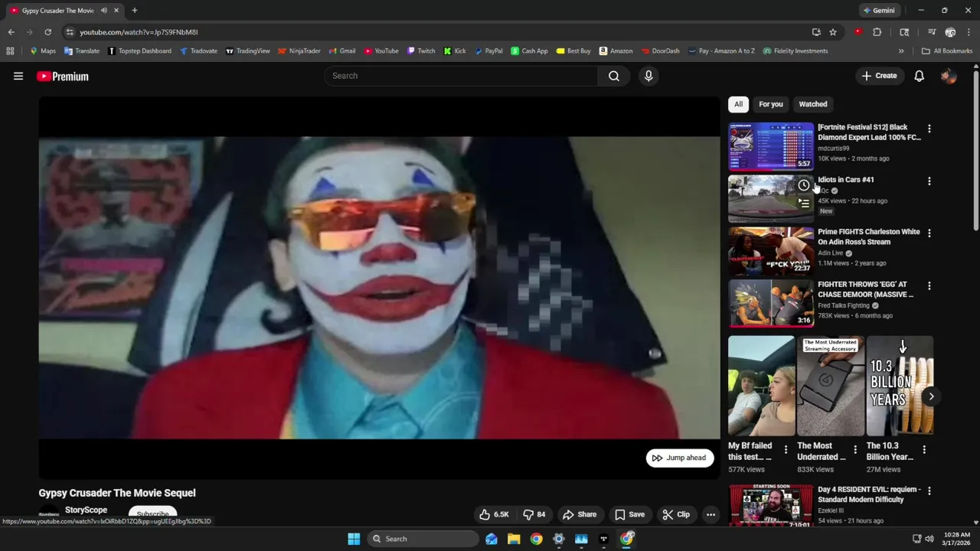Open File Explorer from taskbar
Screen dimensions: 980x551
tap(514, 539)
